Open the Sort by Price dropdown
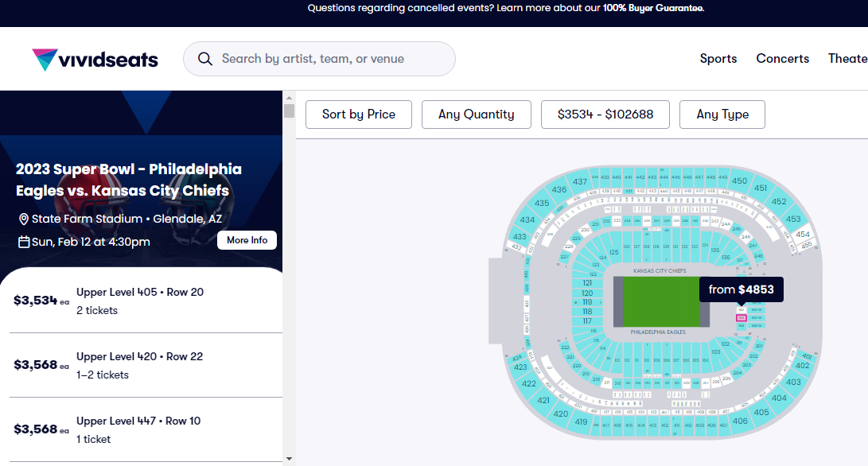The width and height of the screenshot is (868, 466). 358,115
